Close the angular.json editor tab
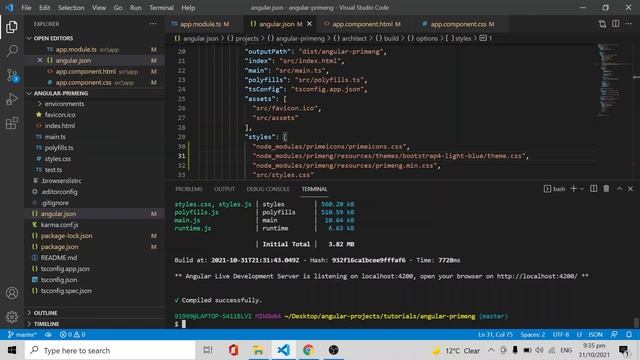Screen dimensions: 640x360 click(309, 24)
